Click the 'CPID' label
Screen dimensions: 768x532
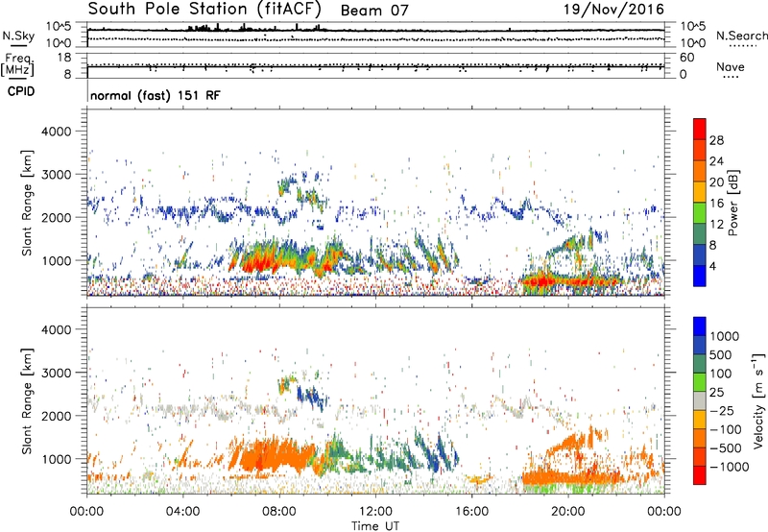tap(21, 91)
